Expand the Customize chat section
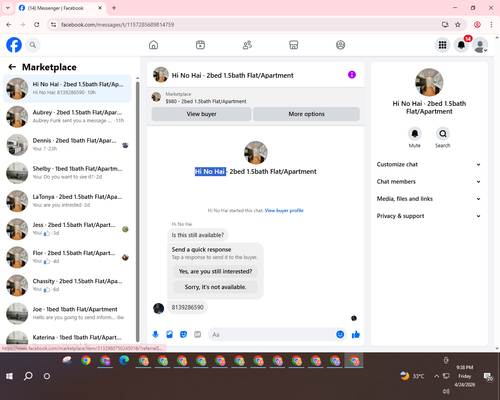 [429, 164]
